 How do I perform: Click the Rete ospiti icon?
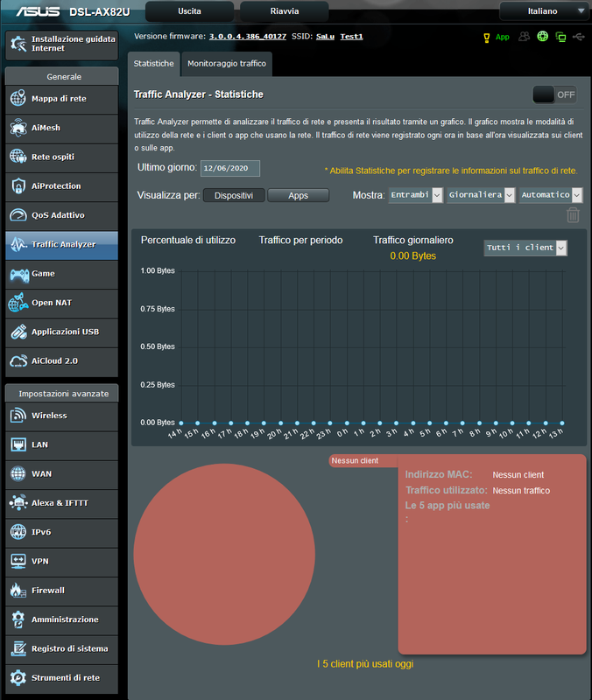(x=18, y=157)
